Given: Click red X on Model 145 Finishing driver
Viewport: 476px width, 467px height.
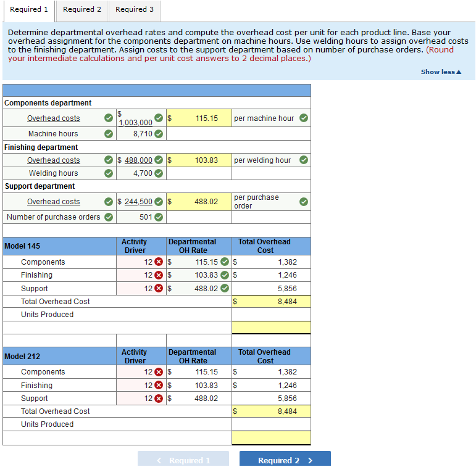Looking at the screenshot, I should tap(159, 275).
